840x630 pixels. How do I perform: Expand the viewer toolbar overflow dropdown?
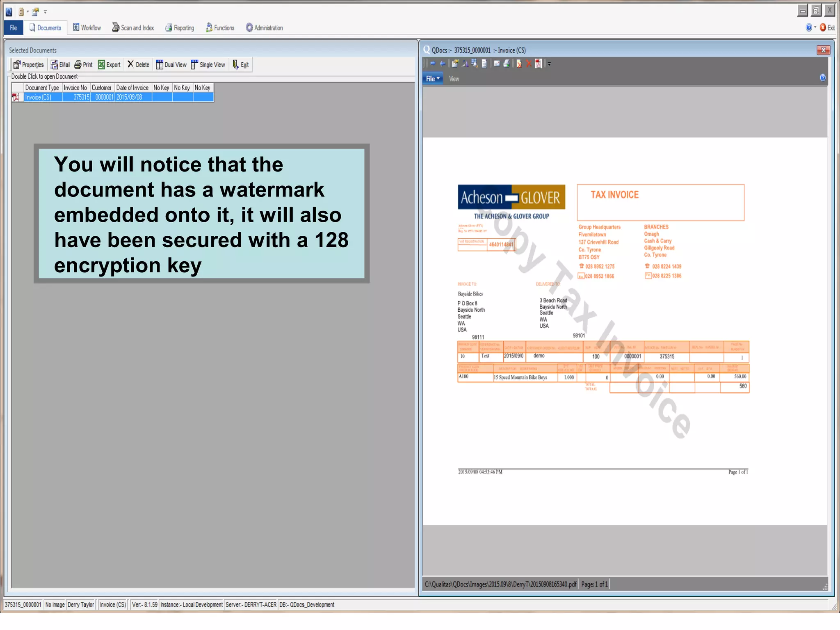pos(549,64)
